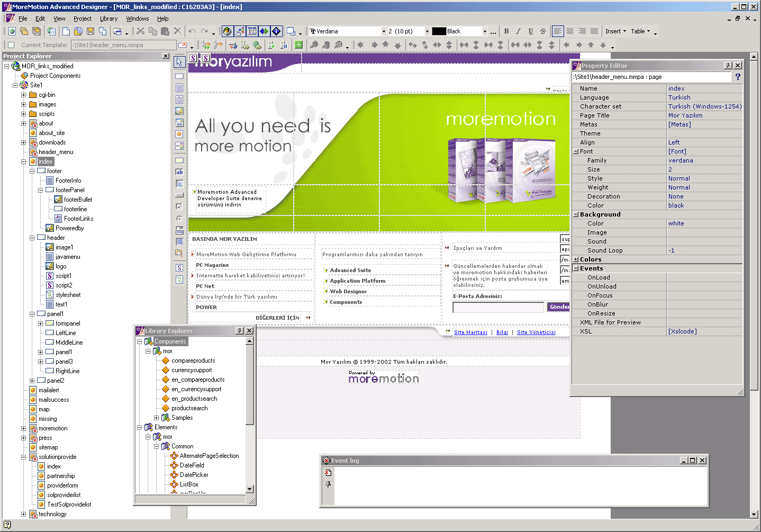The image size is (761, 532).
Task: Click the Gönder button on the page
Action: (x=559, y=306)
